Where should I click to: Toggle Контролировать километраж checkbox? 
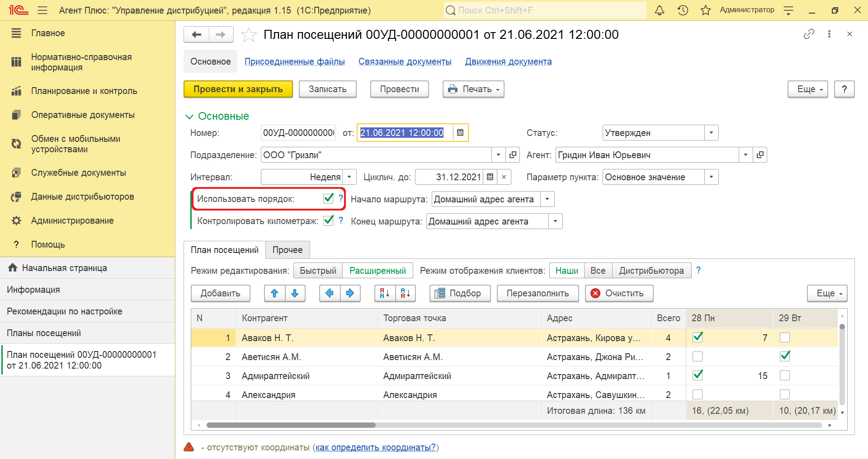point(329,220)
